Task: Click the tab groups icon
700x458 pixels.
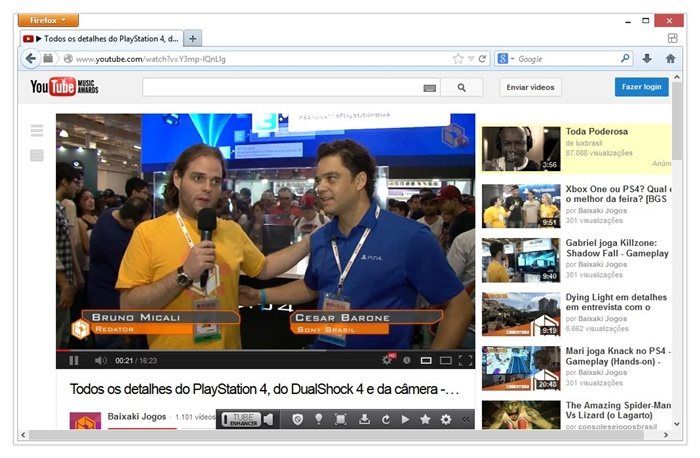Action: [673, 38]
